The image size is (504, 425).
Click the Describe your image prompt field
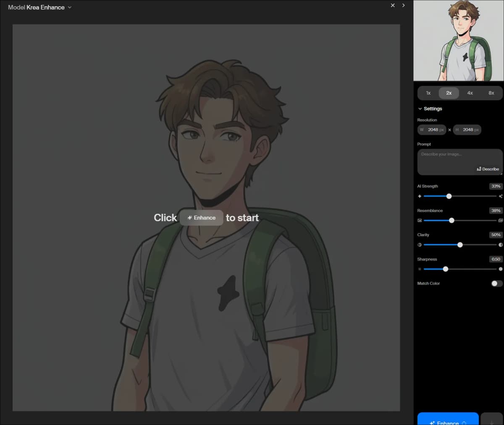tap(460, 162)
